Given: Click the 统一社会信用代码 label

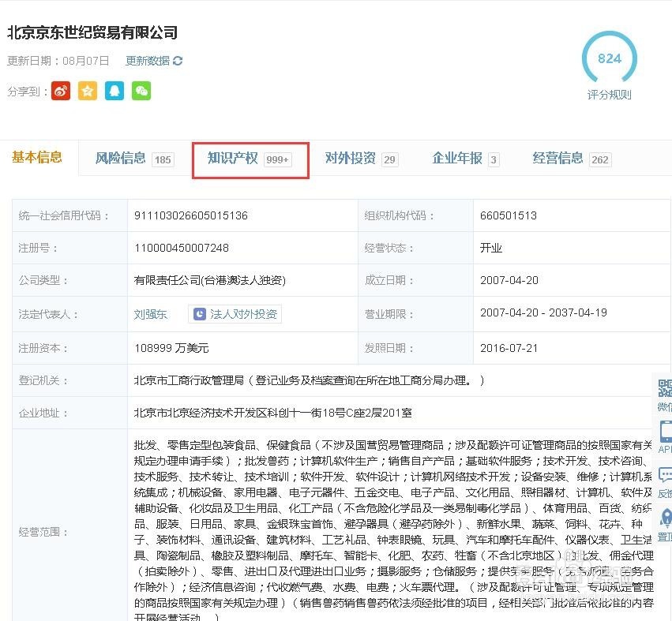Looking at the screenshot, I should click(63, 215).
